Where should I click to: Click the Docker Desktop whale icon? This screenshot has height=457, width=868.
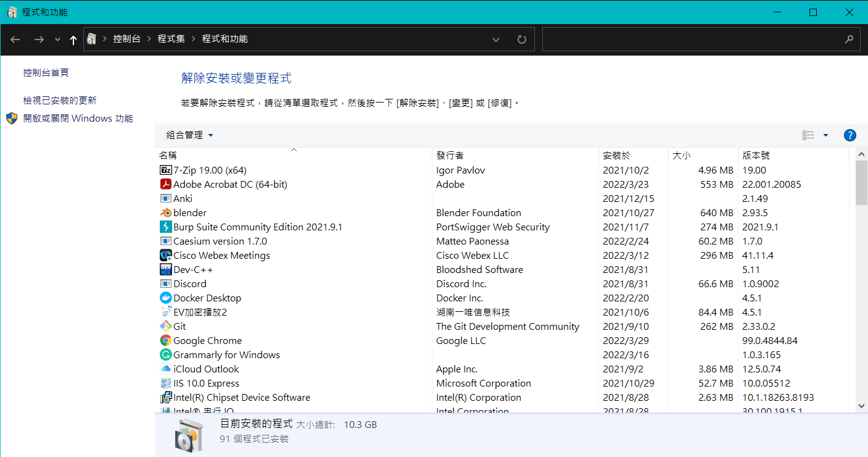165,298
